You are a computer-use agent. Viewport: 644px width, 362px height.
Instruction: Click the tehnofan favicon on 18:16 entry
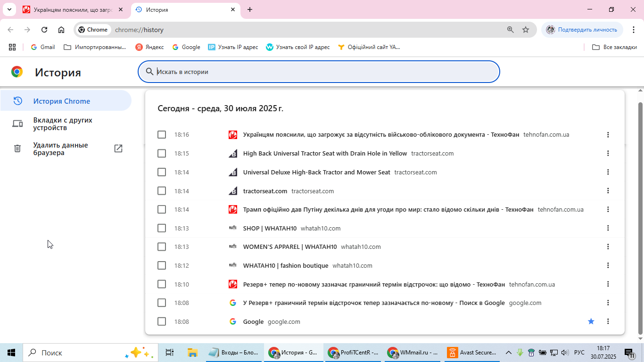[233, 135]
